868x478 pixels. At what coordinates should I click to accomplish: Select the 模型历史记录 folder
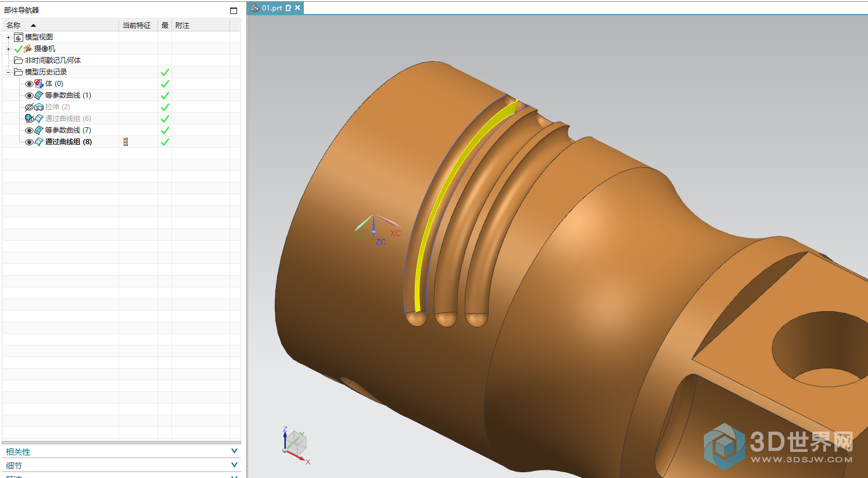pyautogui.click(x=46, y=72)
